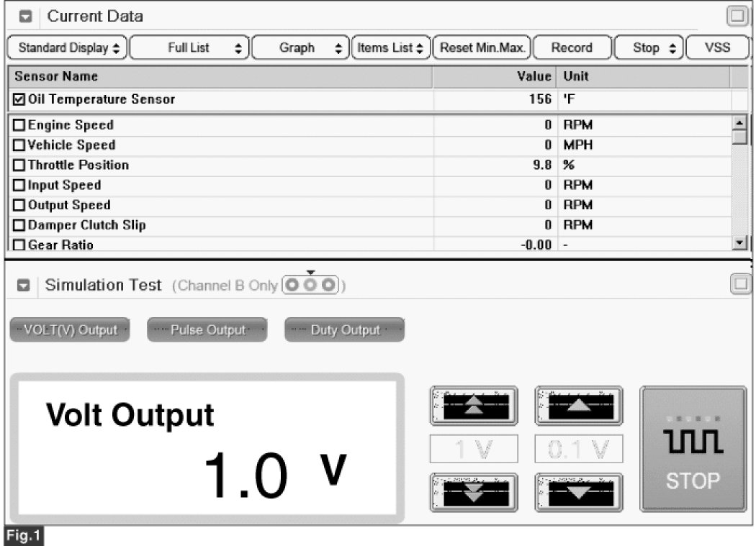Image resolution: width=756 pixels, height=546 pixels.
Task: Increase voltage by 1 V step
Action: coord(472,406)
